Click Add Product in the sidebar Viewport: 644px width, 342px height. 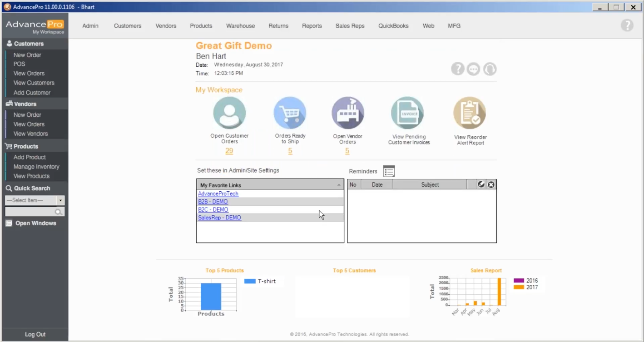30,157
